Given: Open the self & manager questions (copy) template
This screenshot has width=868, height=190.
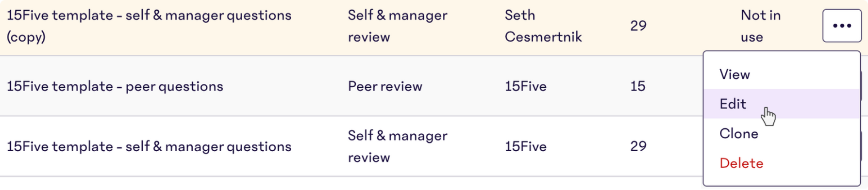Looking at the screenshot, I should point(149,26).
